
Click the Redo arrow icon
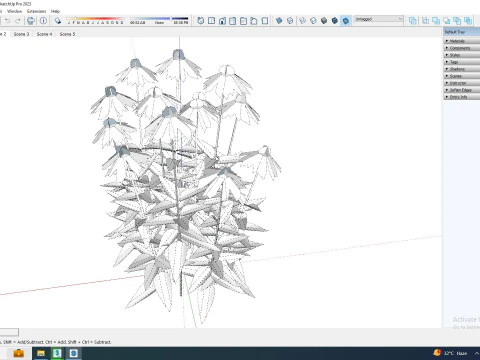click(18, 21)
